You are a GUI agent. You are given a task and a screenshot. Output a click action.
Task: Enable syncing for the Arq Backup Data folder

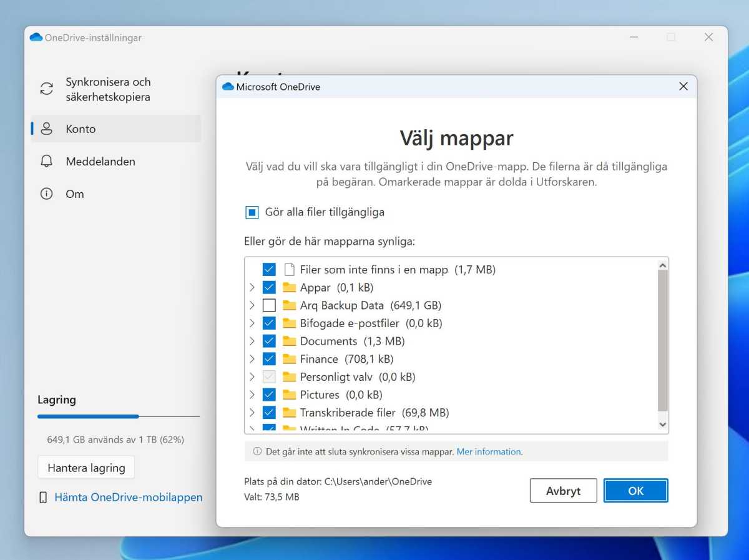click(x=268, y=305)
